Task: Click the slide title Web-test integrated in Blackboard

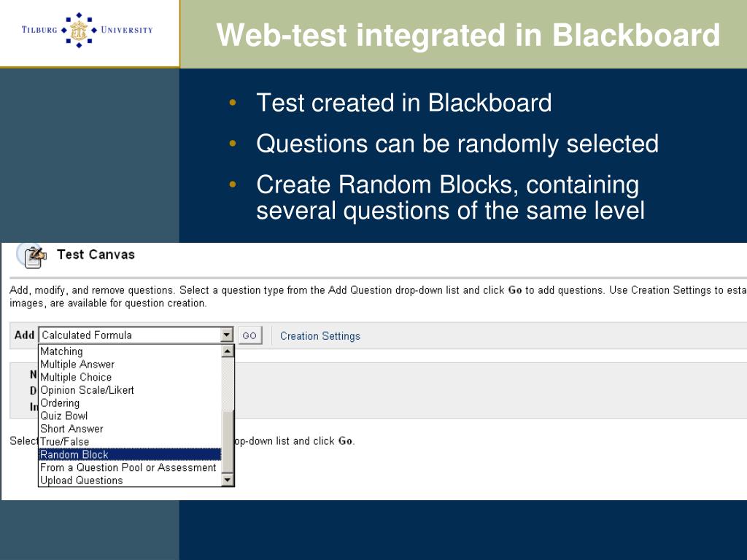Action: [468, 35]
